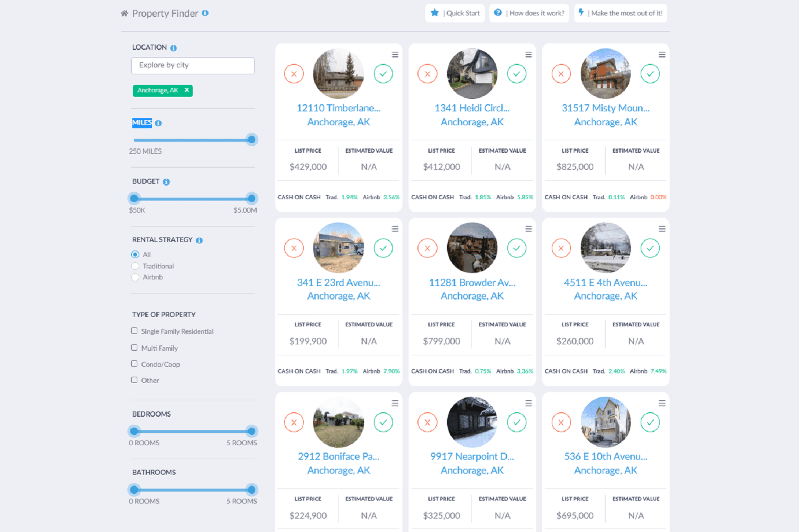Viewport: 799px width, 532px height.
Task: Enable the Single Family Residential checkbox
Action: [134, 331]
